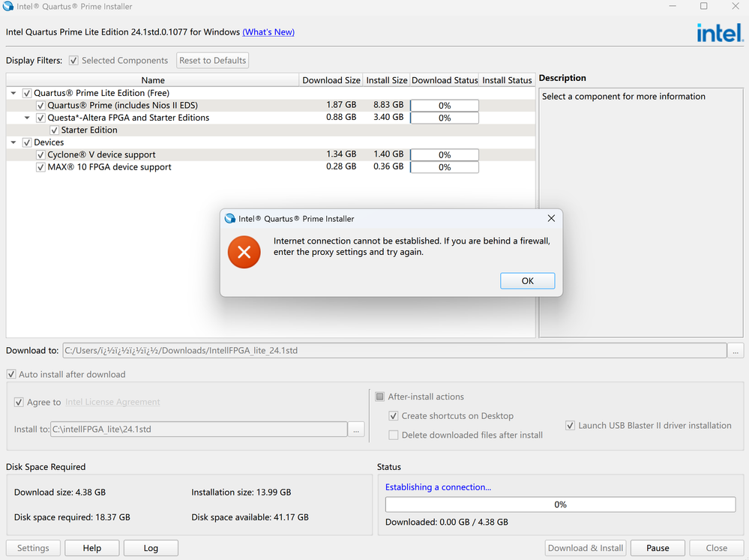Screen dimensions: 749x560
Task: Click the Install Status column header
Action: coord(507,80)
